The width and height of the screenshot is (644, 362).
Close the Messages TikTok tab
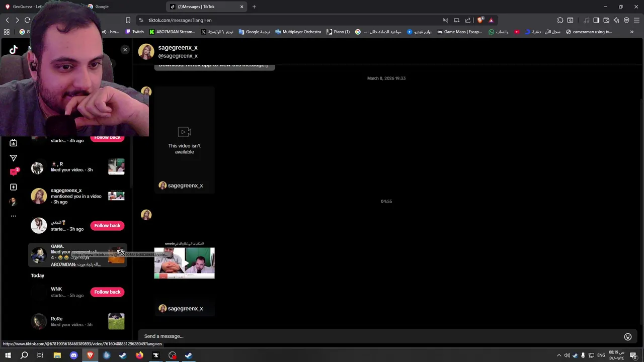(x=242, y=7)
